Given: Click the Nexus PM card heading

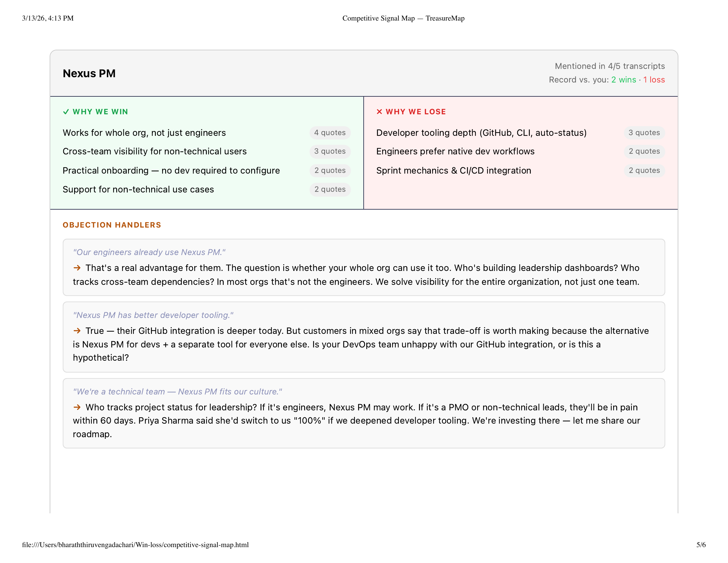Looking at the screenshot, I should [x=89, y=74].
